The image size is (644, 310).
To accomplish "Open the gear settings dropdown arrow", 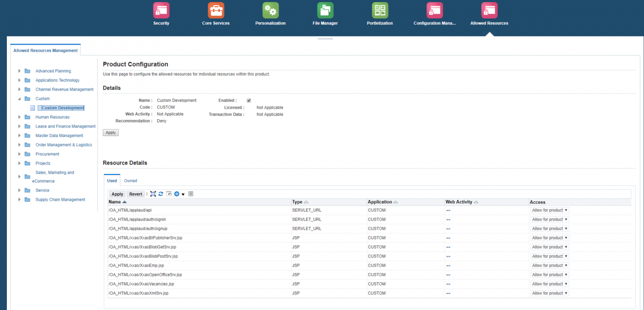I will [183, 194].
